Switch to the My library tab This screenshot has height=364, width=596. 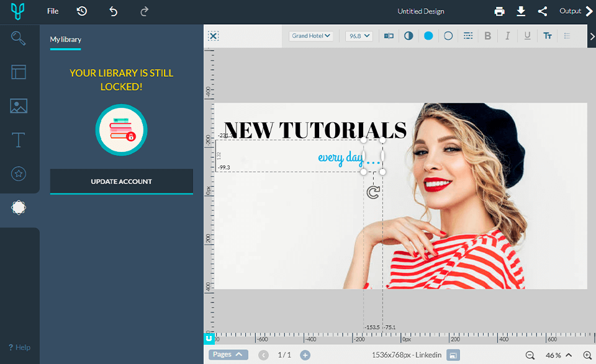pos(66,38)
